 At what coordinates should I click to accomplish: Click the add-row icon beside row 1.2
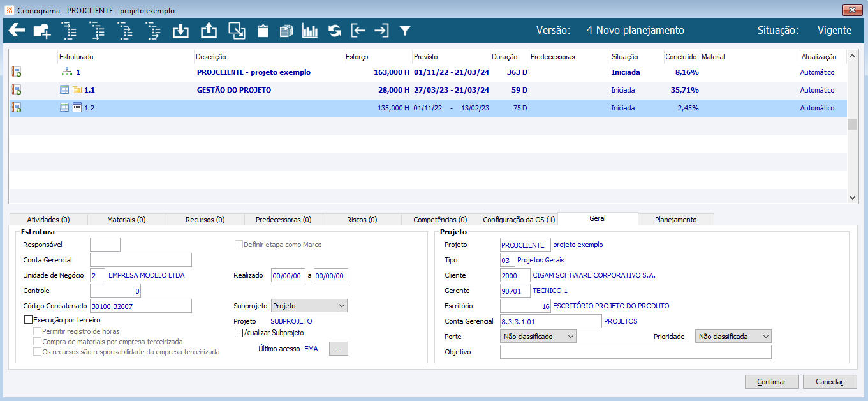[17, 108]
